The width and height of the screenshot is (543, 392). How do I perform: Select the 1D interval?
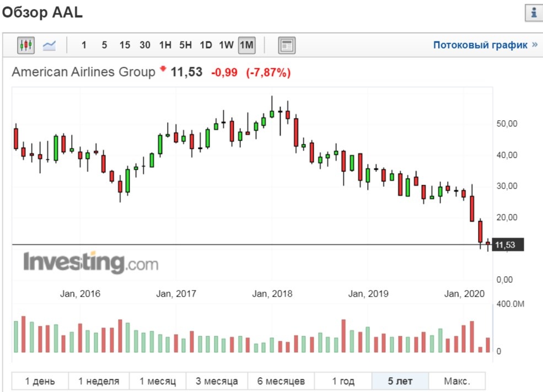[x=206, y=45]
